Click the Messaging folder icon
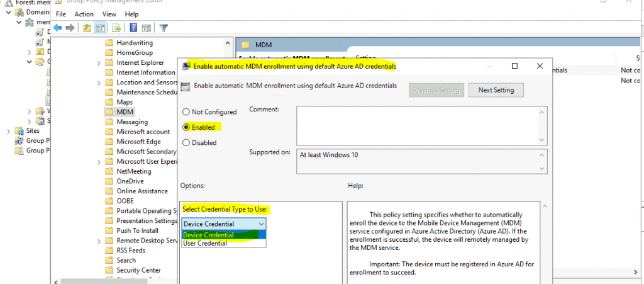 click(x=109, y=122)
